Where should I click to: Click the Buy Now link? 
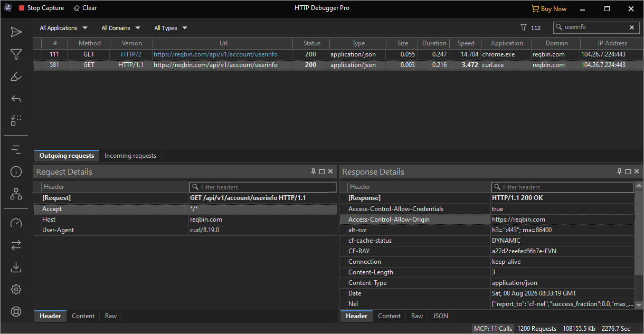pyautogui.click(x=549, y=8)
